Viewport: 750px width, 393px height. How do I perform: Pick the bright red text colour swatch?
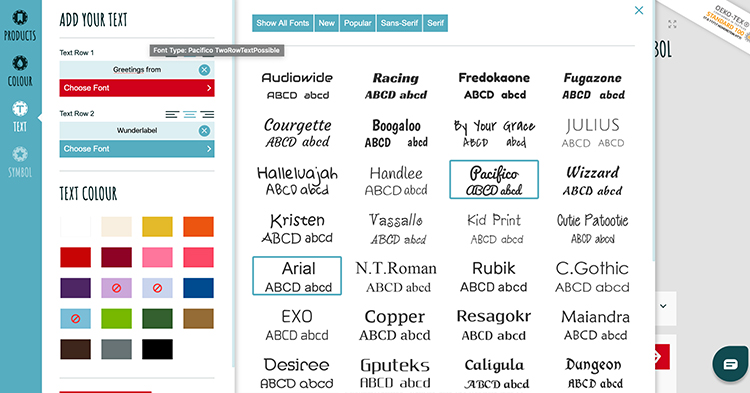pyautogui.click(x=76, y=257)
